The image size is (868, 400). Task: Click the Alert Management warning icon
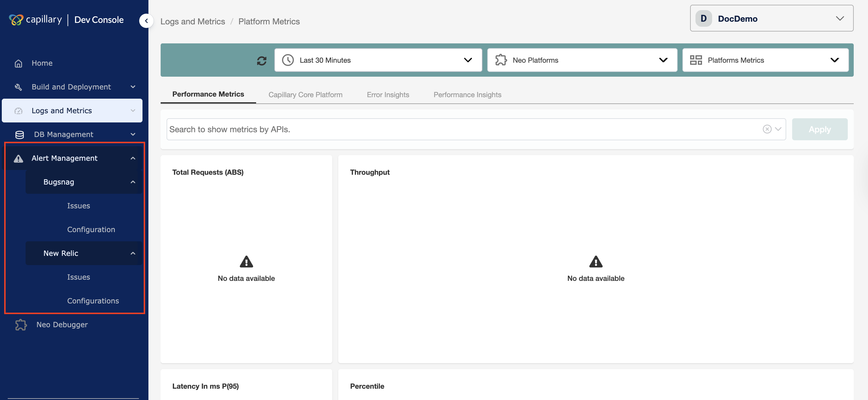pos(18,159)
